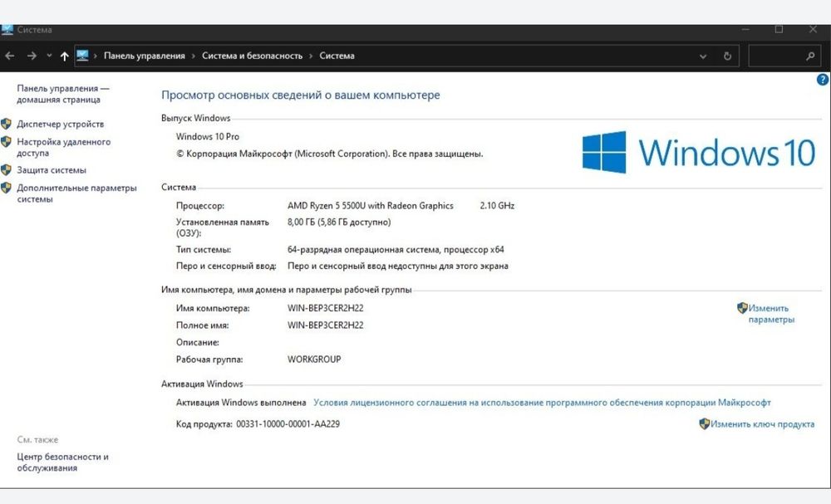
Task: Go back with the back arrow
Action: (x=9, y=56)
